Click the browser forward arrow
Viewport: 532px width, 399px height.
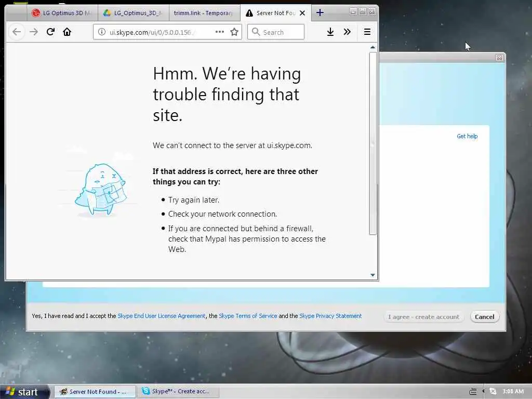(x=34, y=32)
